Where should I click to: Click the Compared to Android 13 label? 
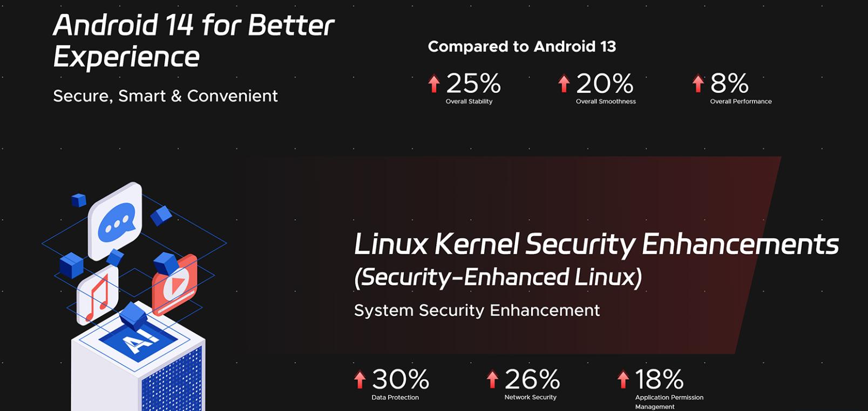click(522, 46)
